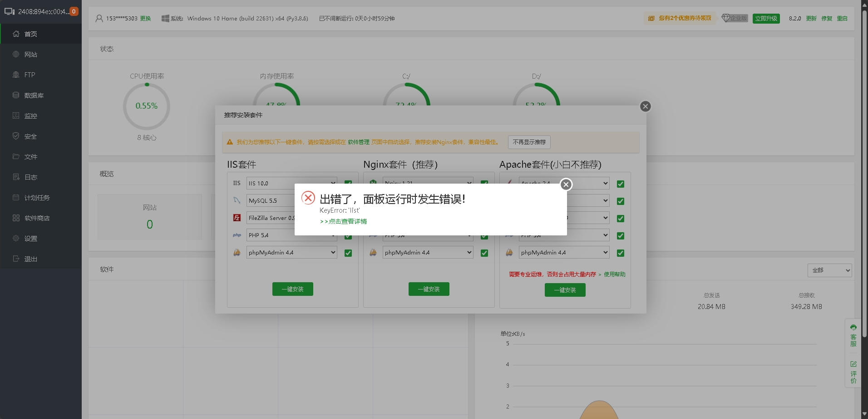Click the monitor icon next to the server address

pos(10,11)
